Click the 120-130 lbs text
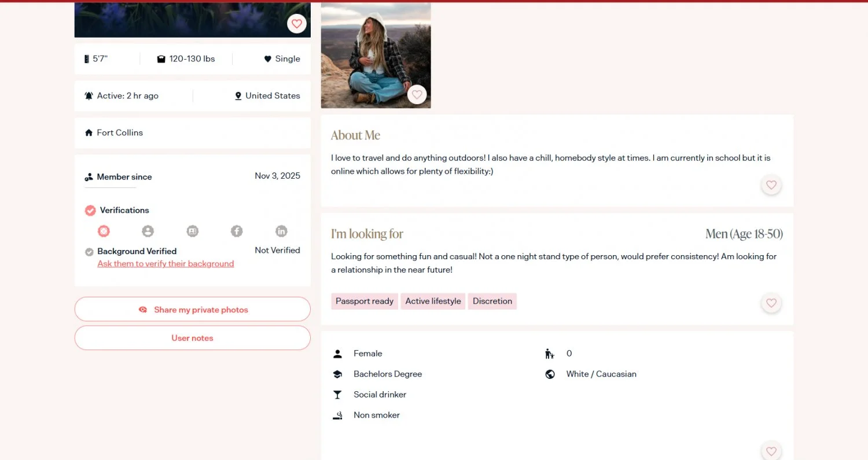 [x=192, y=59]
